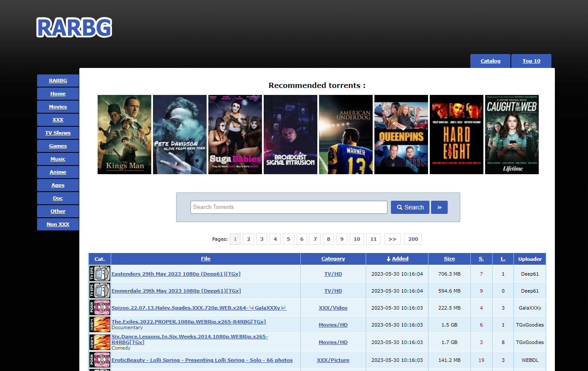
Task: Open Music category in sidebar
Action: tap(58, 159)
